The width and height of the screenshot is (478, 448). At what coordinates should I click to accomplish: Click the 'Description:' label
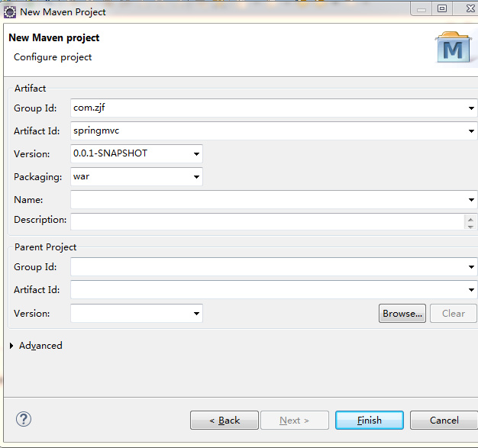click(x=40, y=220)
